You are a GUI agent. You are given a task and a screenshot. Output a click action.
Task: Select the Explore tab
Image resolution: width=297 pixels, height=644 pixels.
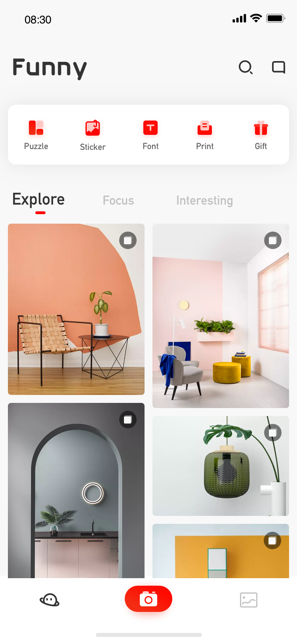pyautogui.click(x=38, y=199)
